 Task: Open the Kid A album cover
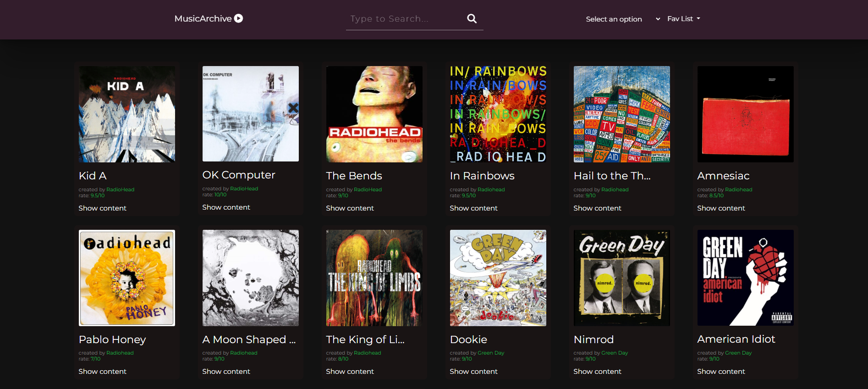(127, 114)
